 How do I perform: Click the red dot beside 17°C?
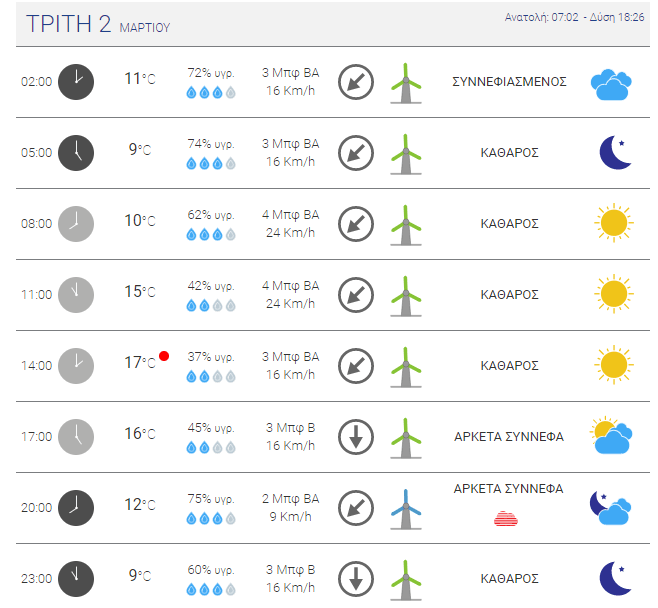point(164,356)
